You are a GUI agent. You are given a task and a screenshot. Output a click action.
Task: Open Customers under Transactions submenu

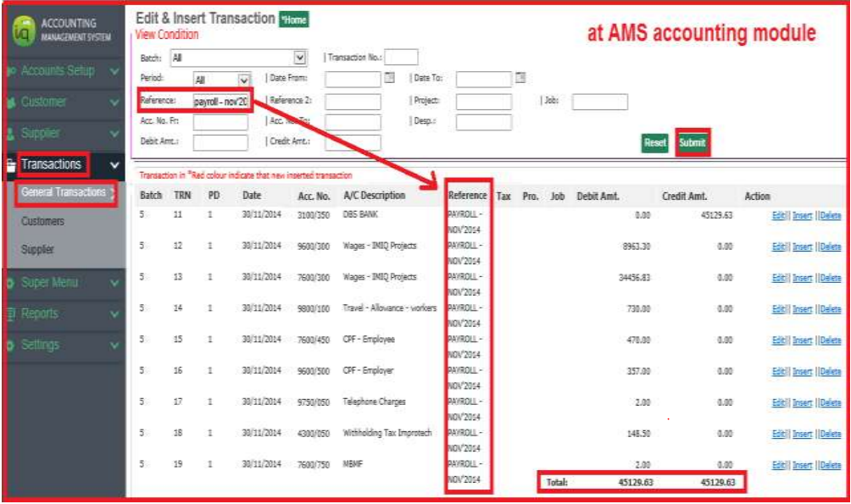pyautogui.click(x=42, y=221)
